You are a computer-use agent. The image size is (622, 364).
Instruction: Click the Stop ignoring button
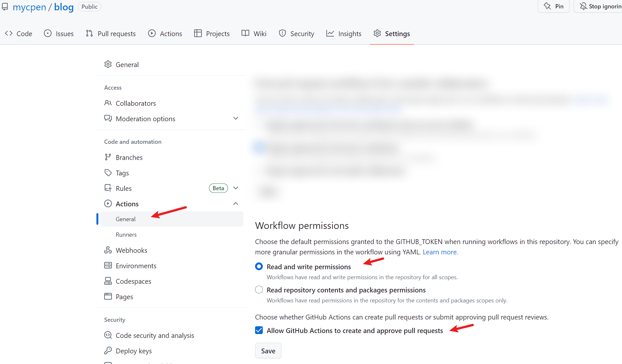pyautogui.click(x=598, y=6)
